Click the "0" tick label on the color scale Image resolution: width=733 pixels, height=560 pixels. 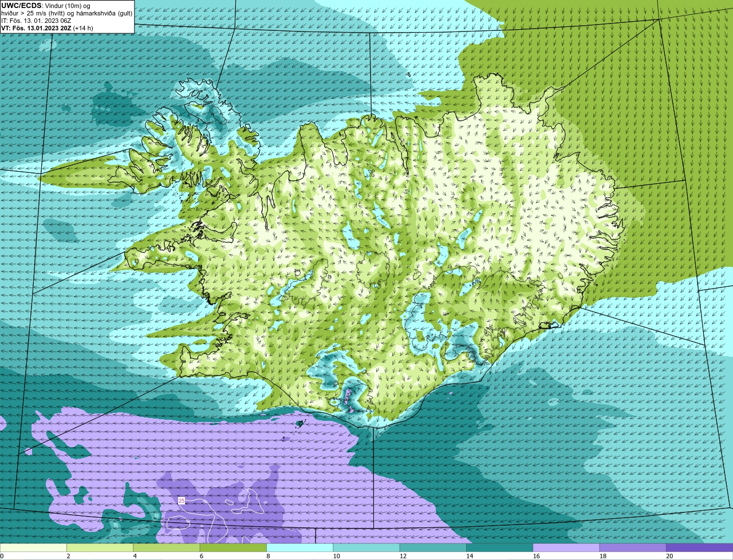pos(2,556)
